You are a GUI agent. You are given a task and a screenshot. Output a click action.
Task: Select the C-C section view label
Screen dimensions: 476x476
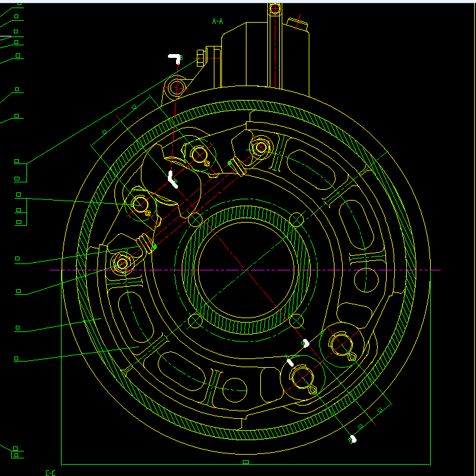(50, 473)
